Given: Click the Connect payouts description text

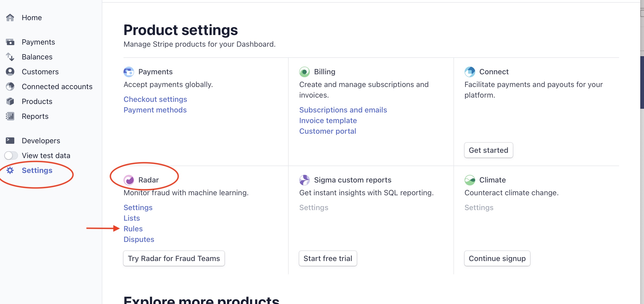Looking at the screenshot, I should [533, 90].
